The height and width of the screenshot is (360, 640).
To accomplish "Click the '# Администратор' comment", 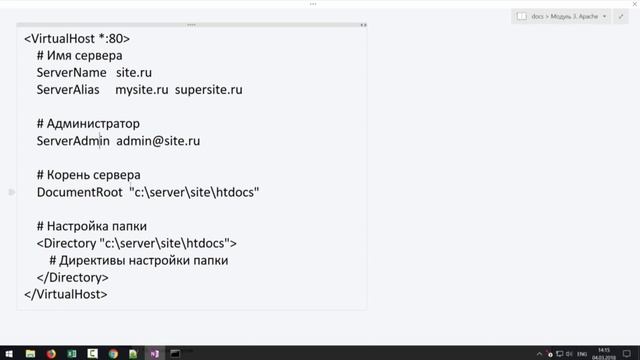I will 88,124.
